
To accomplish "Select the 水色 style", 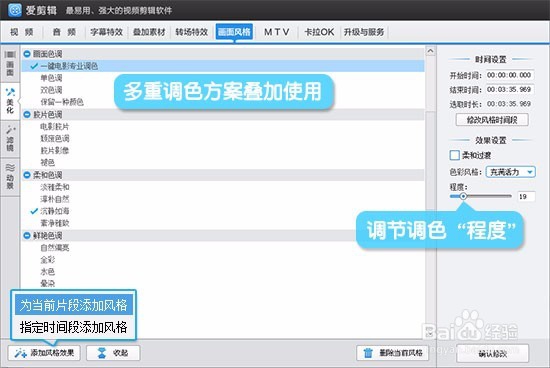I will point(48,272).
